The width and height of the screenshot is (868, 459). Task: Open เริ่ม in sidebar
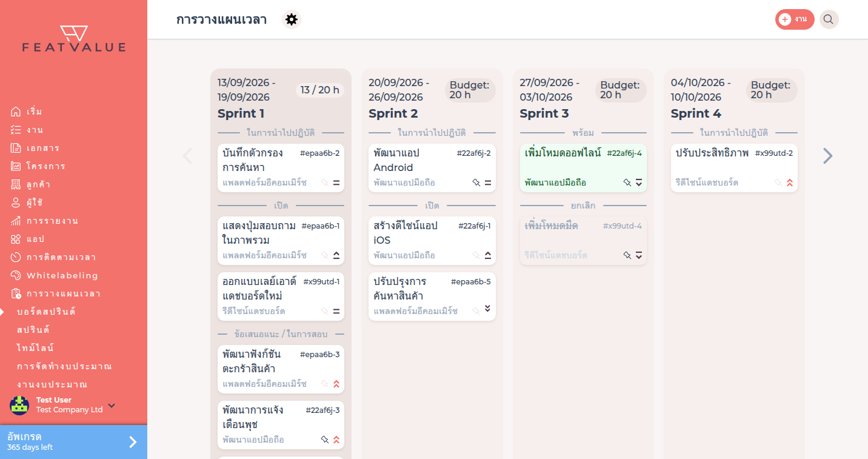[35, 112]
